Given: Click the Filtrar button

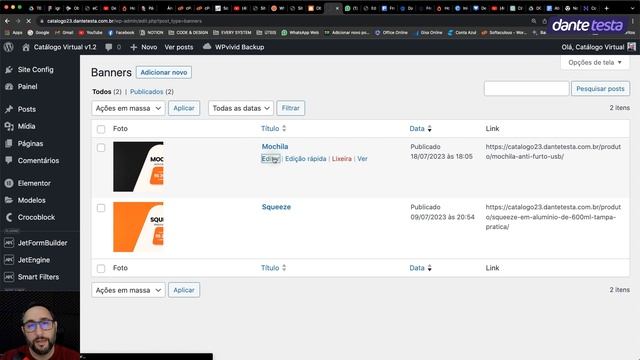Looking at the screenshot, I should (291, 108).
